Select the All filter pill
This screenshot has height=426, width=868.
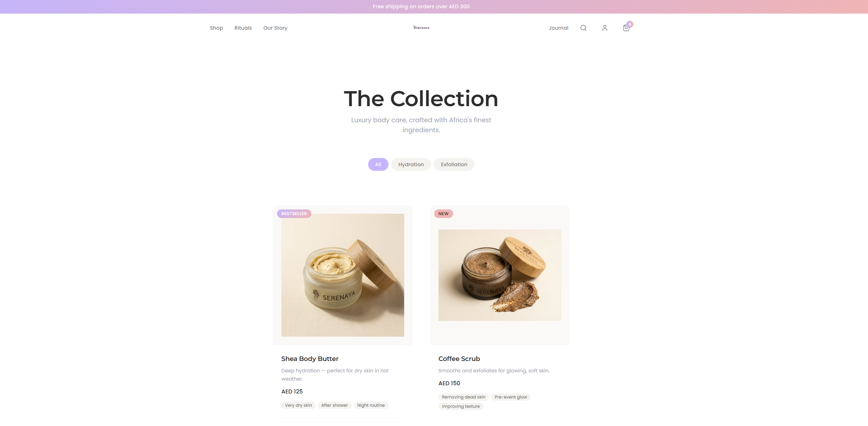378,164
